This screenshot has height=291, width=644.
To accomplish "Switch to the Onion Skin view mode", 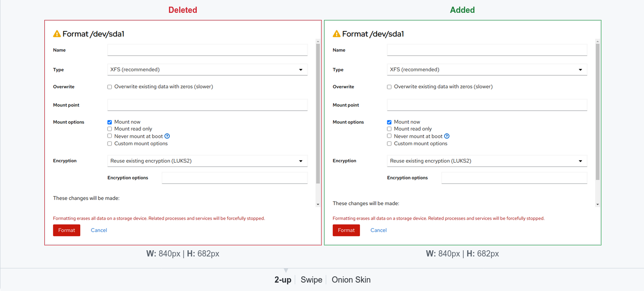I will pyautogui.click(x=351, y=279).
